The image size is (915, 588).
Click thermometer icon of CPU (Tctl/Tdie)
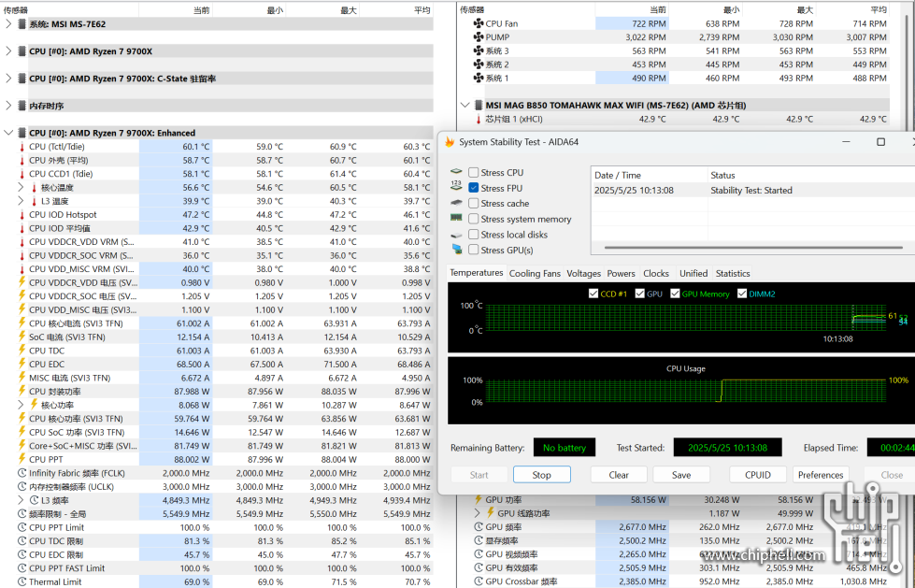coord(22,147)
